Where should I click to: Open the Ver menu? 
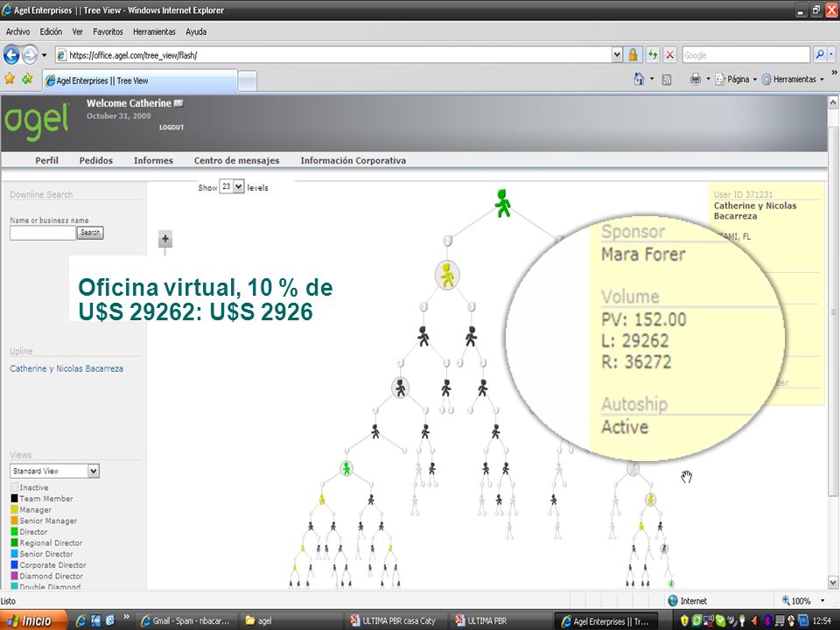(x=78, y=31)
